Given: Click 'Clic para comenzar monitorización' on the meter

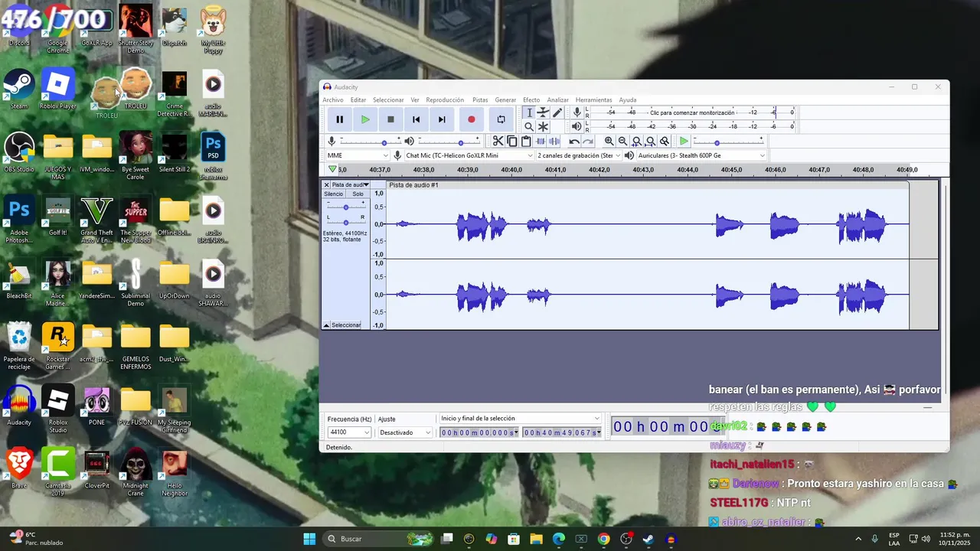Looking at the screenshot, I should point(692,112).
